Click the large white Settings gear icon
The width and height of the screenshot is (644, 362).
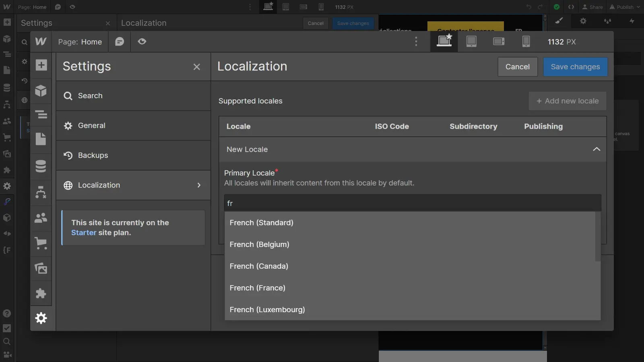[x=41, y=318]
